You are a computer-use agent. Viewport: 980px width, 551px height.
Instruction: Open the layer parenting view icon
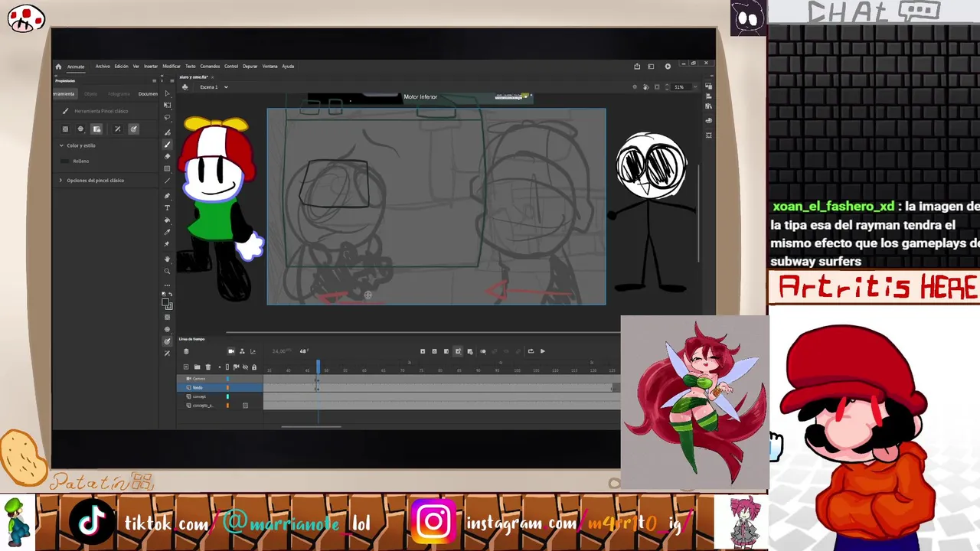242,351
